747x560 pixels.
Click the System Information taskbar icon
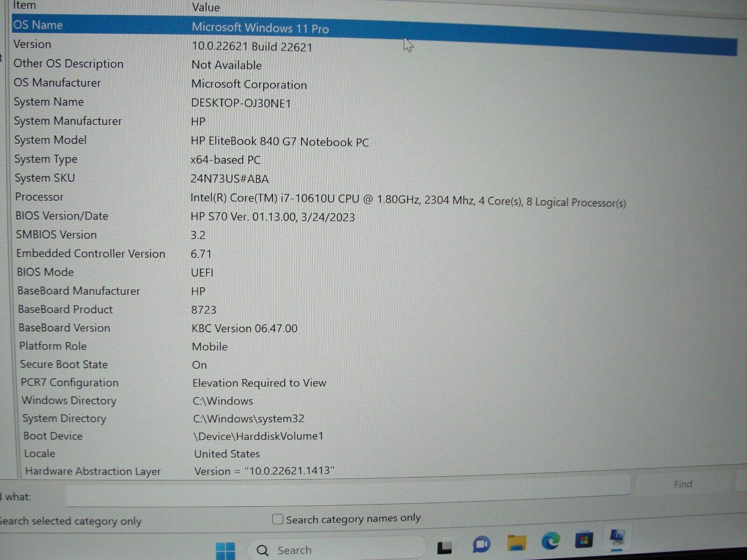pyautogui.click(x=618, y=538)
